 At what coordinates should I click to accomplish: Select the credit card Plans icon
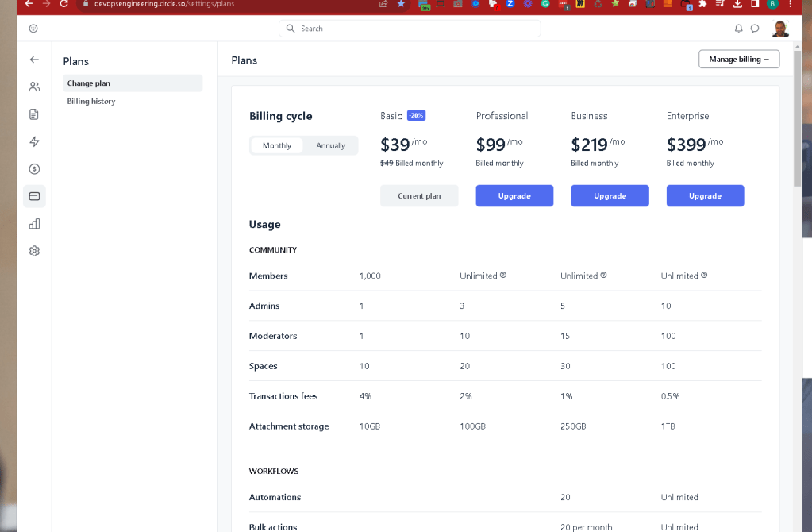[34, 196]
